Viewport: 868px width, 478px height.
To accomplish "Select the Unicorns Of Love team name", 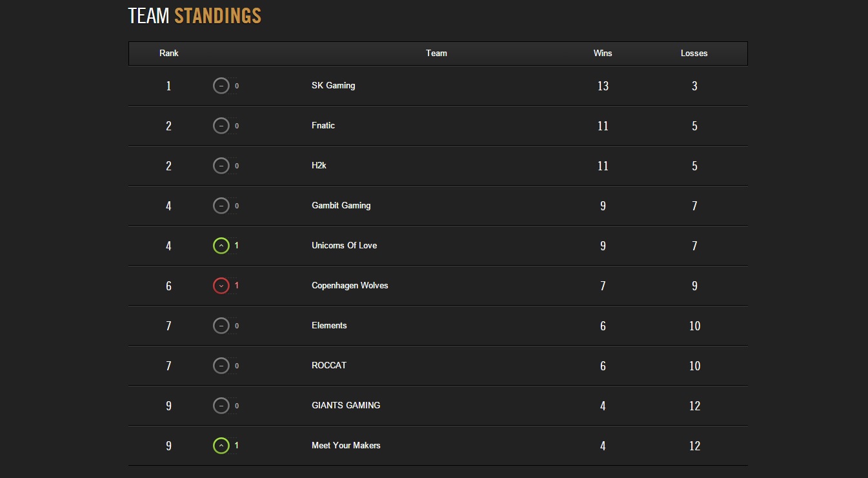I will [344, 245].
